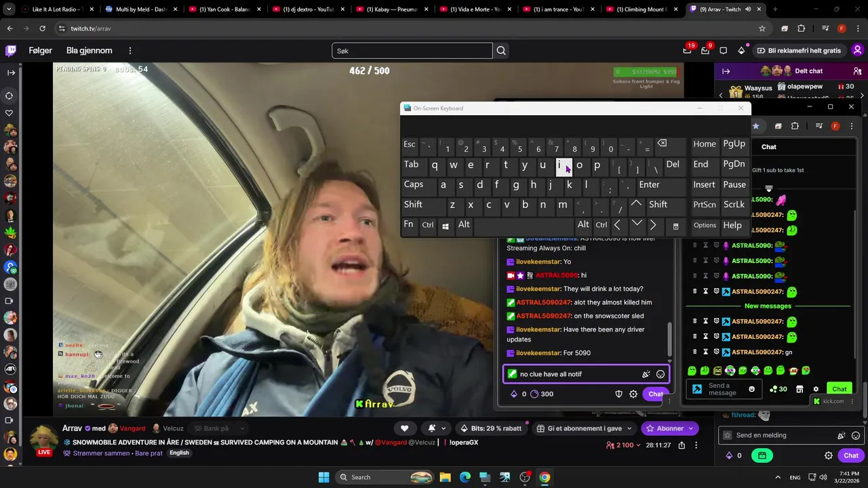Click the green Kick Chat send button
This screenshot has height=488, width=868.
click(840, 389)
